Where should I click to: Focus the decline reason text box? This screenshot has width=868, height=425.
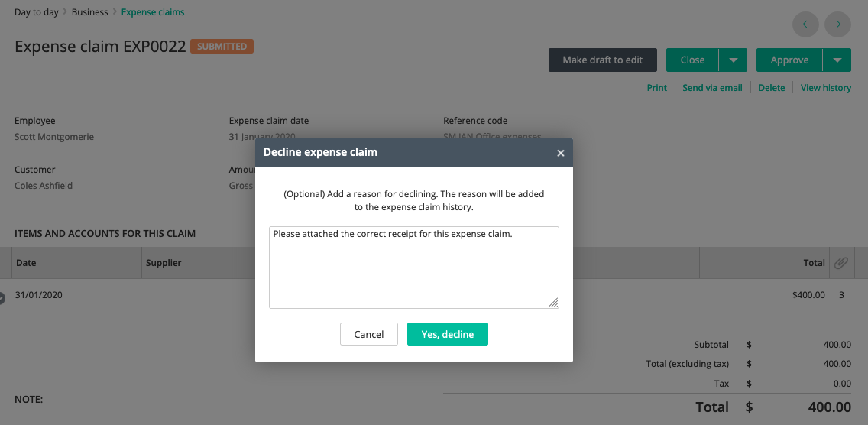pos(414,267)
